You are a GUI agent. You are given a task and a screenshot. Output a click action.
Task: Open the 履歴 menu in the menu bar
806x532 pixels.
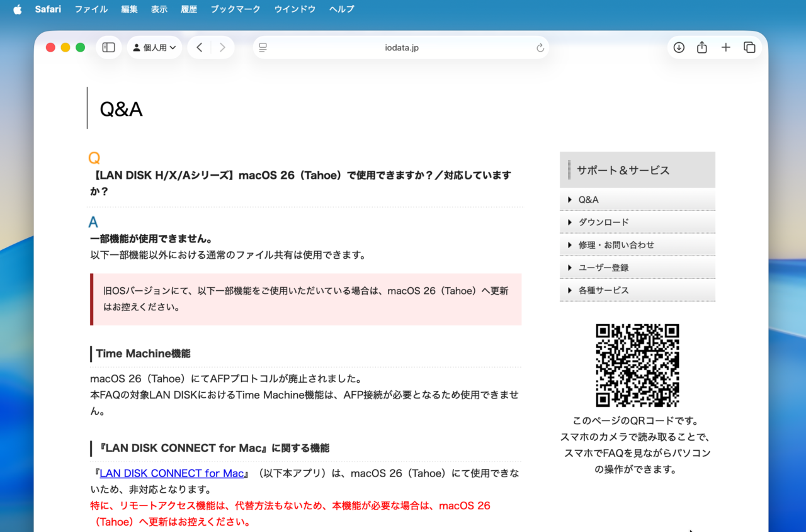click(x=188, y=9)
